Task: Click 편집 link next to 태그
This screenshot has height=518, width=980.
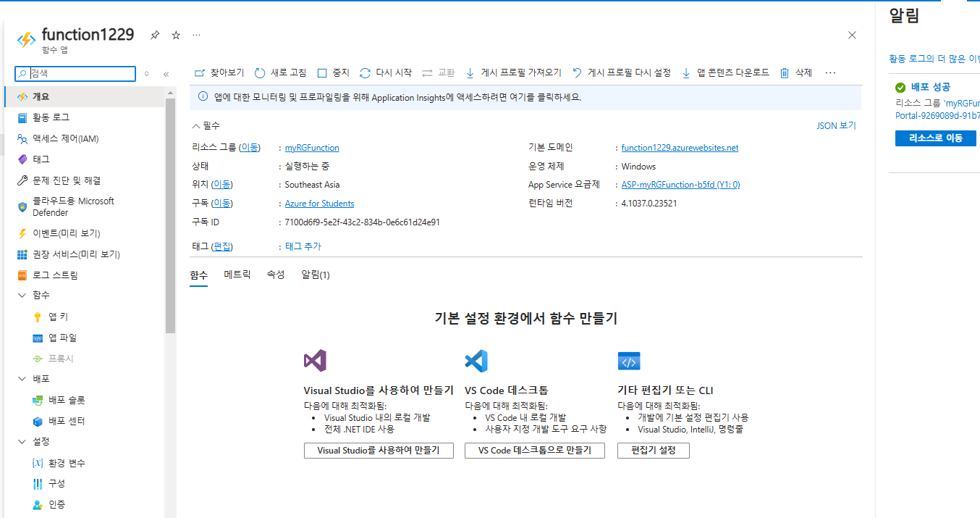Action: pos(222,246)
